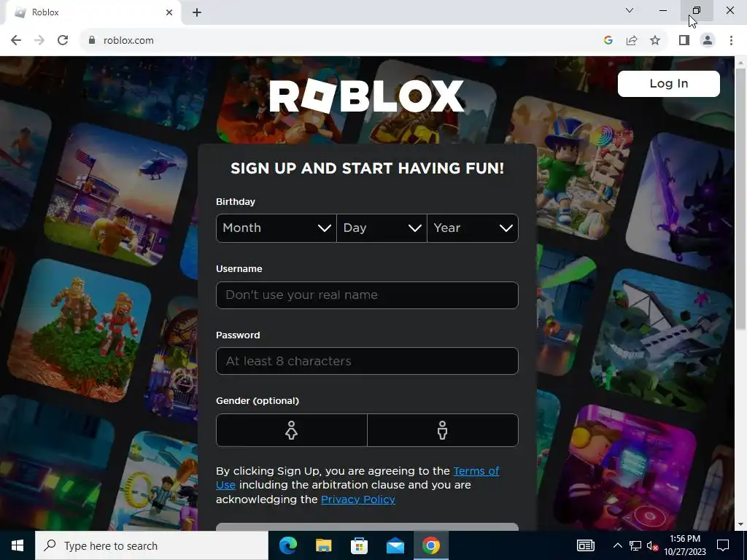
Task: Open Chrome's three-dot menu
Action: (x=731, y=41)
